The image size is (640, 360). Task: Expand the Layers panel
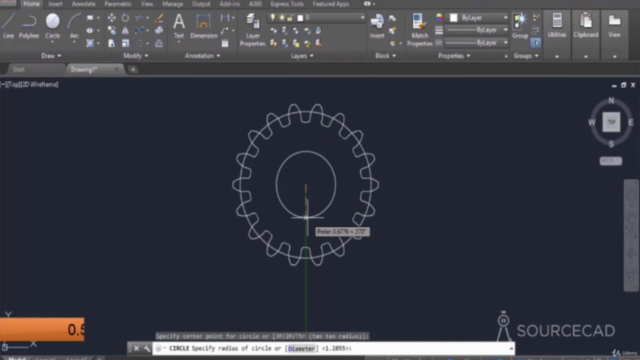[302, 56]
